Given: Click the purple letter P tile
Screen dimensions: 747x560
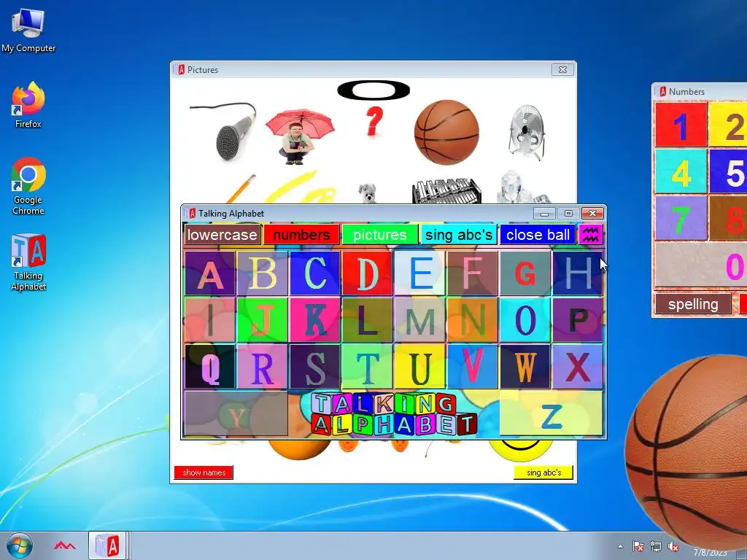Looking at the screenshot, I should click(578, 320).
